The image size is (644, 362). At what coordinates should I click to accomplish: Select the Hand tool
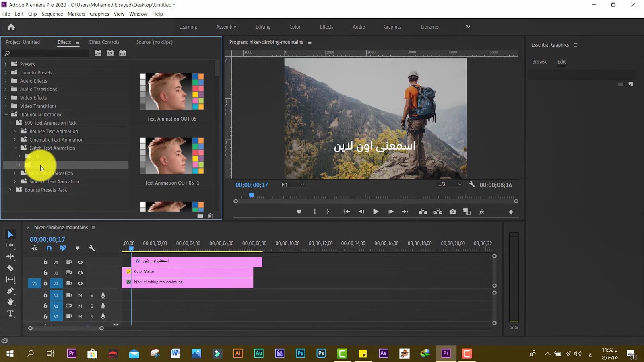pos(10,302)
